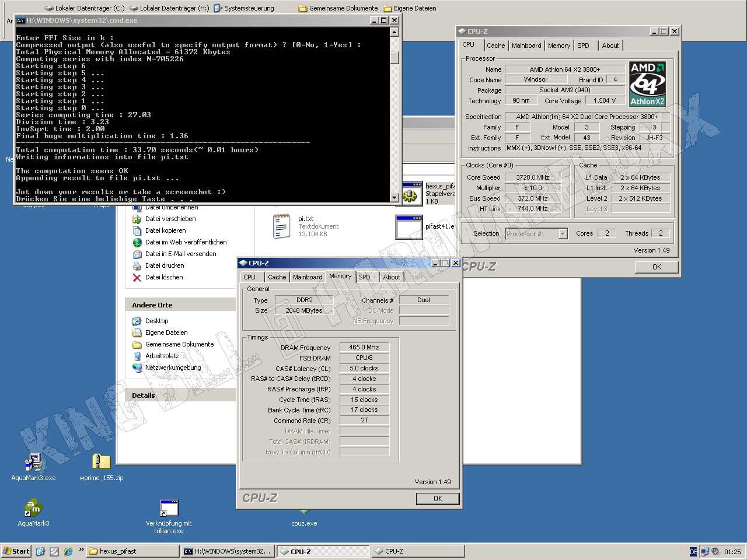The width and height of the screenshot is (747, 560).
Task: Launch the AquaMark3 shortcut icon
Action: point(33,508)
